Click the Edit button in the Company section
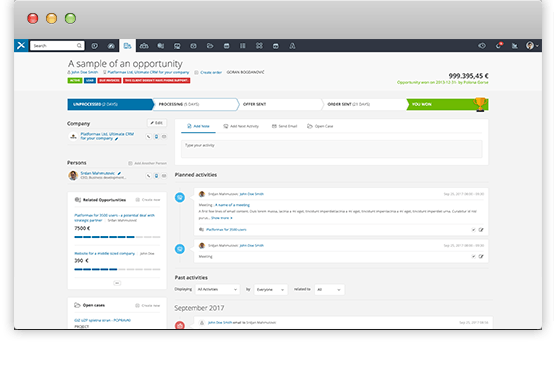Screen dimensions: 555x370 (x=156, y=123)
